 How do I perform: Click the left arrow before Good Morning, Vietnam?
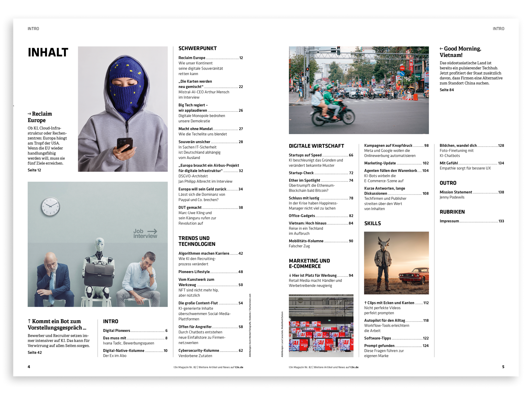441,49
